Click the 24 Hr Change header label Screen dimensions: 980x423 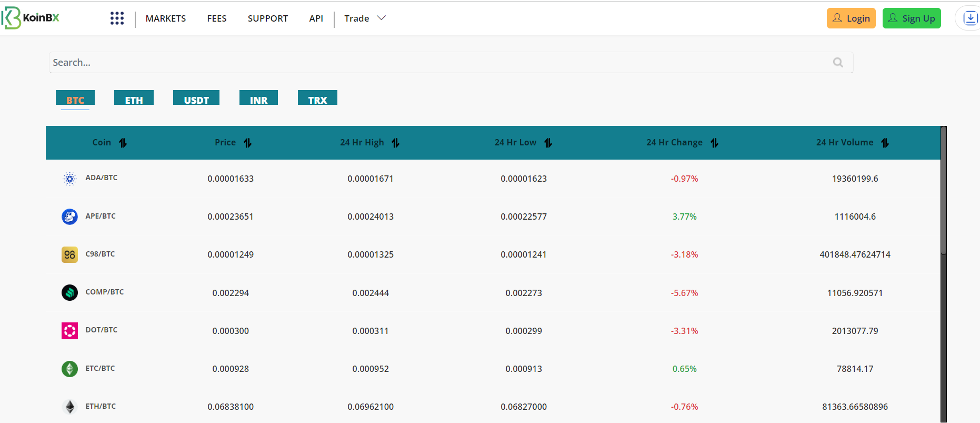point(674,142)
